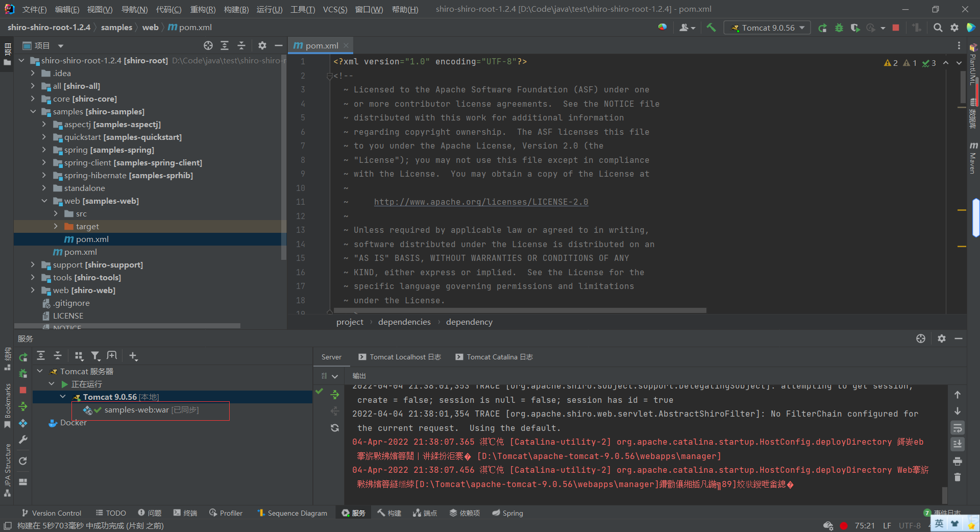The width and height of the screenshot is (980, 532).
Task: Stop the running Tomcat configuration
Action: pos(896,28)
